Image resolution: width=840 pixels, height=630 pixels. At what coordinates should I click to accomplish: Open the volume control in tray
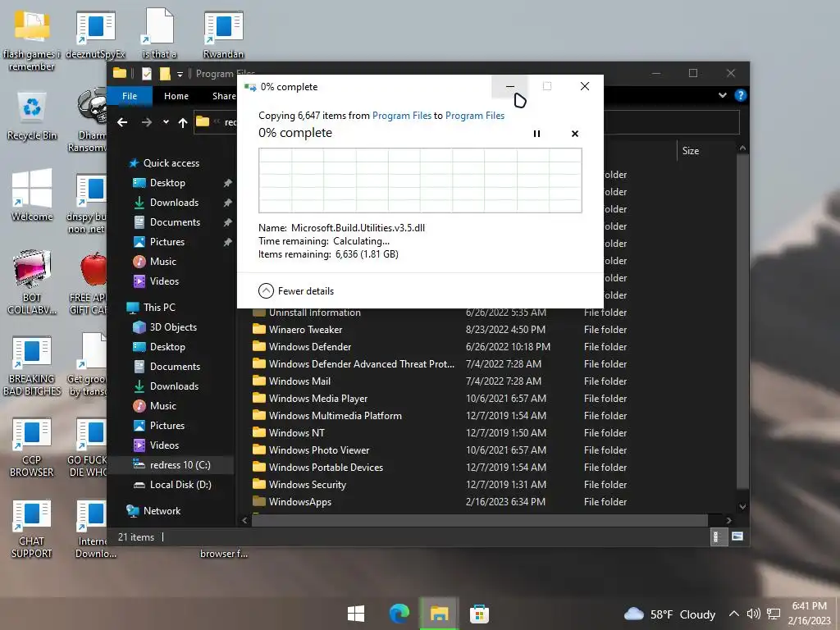click(754, 614)
